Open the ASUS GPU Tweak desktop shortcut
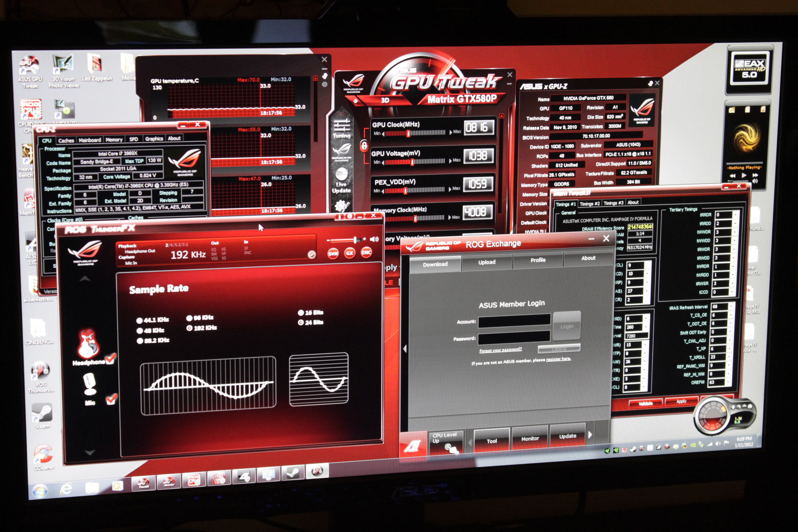Screen dimensions: 798x532 click(30, 72)
